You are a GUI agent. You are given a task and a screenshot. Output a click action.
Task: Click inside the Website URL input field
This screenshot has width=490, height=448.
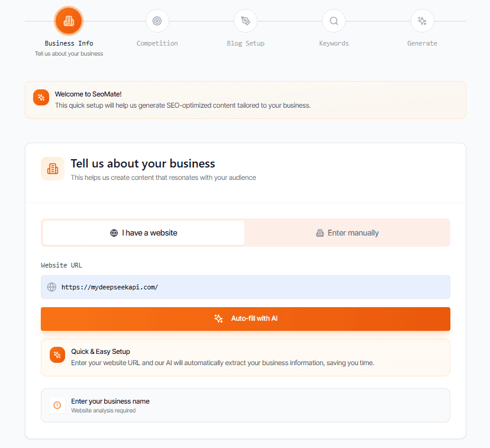tap(245, 287)
